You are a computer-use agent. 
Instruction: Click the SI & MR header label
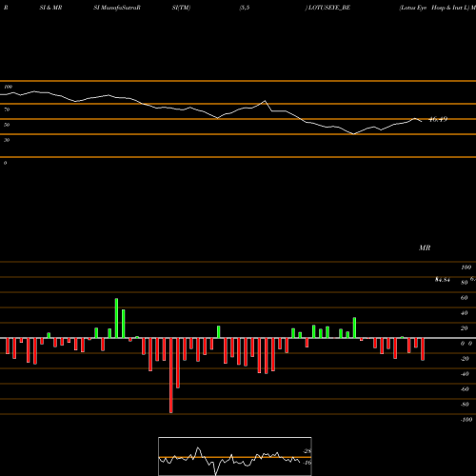(50, 8)
